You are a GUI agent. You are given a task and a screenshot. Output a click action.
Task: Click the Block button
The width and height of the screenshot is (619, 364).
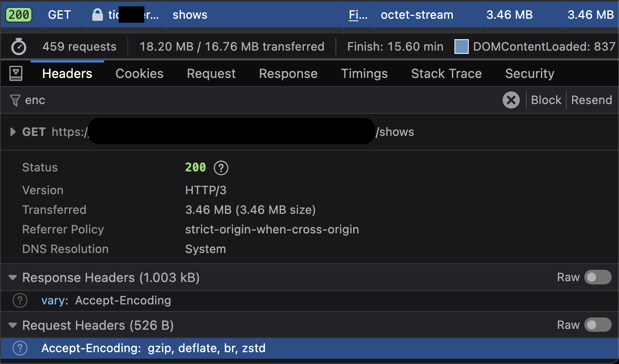click(546, 100)
